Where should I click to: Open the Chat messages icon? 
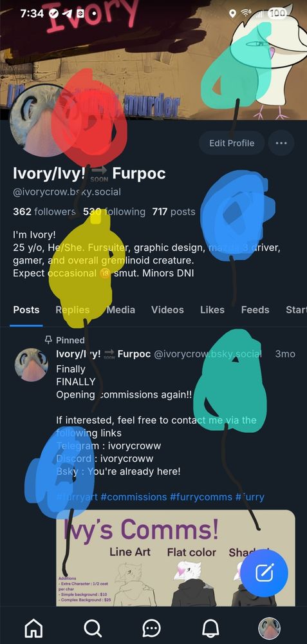[151, 627]
